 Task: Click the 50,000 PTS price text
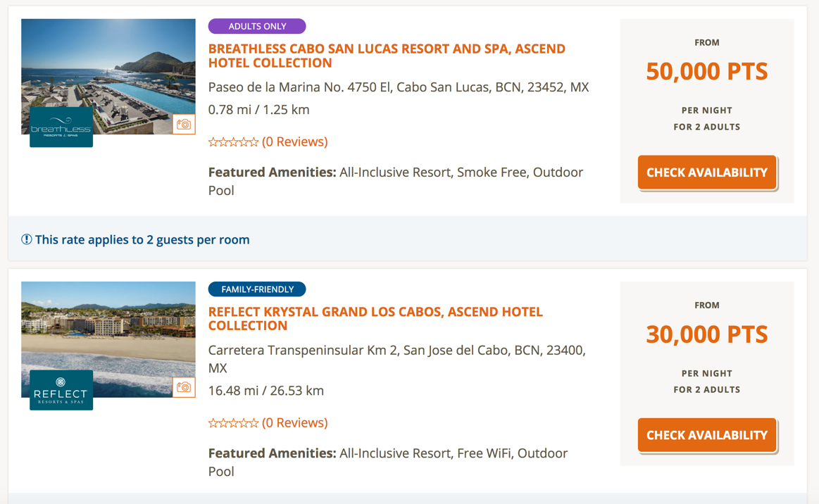point(706,71)
